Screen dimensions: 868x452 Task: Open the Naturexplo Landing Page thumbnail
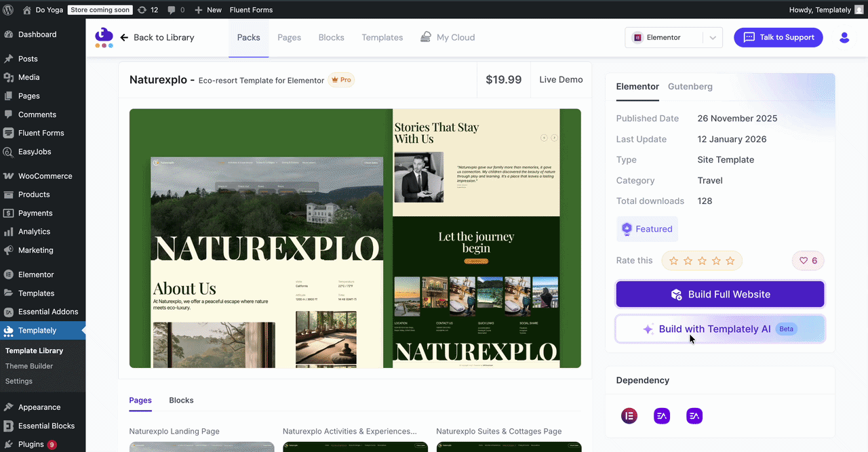[201, 447]
